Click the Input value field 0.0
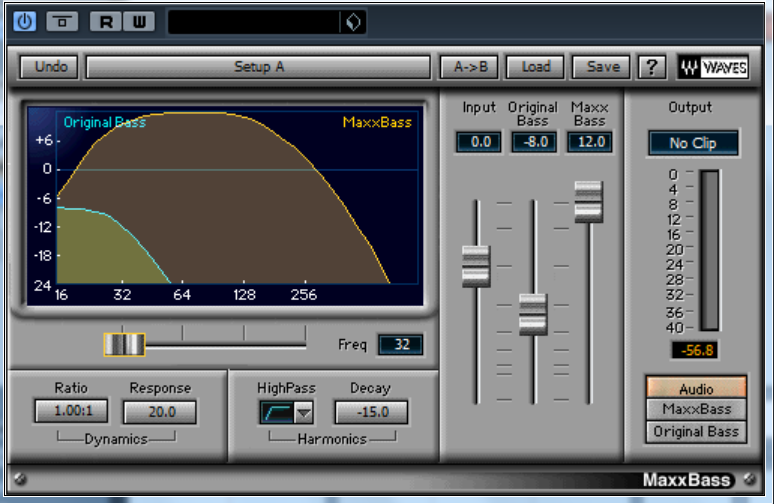The image size is (774, 504). tap(479, 143)
